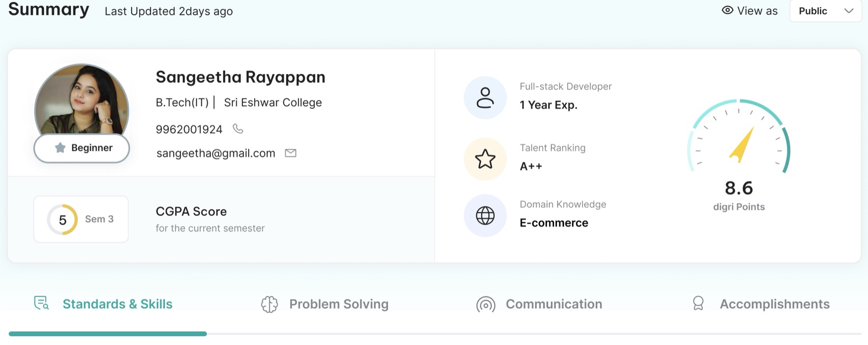This screenshot has width=868, height=345.
Task: Click the A++ talent ranking value
Action: tap(531, 166)
